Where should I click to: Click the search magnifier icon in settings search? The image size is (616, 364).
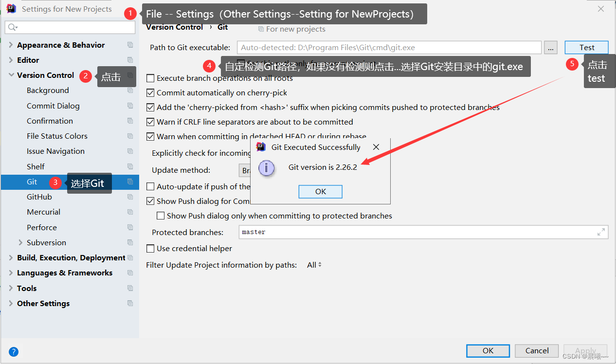point(13,27)
